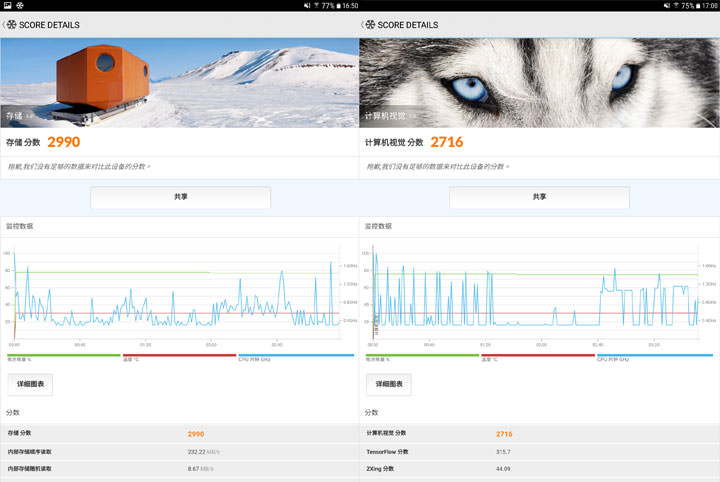Tap the 内部存储顺序读取 result row
The image size is (720, 482).
(179, 451)
